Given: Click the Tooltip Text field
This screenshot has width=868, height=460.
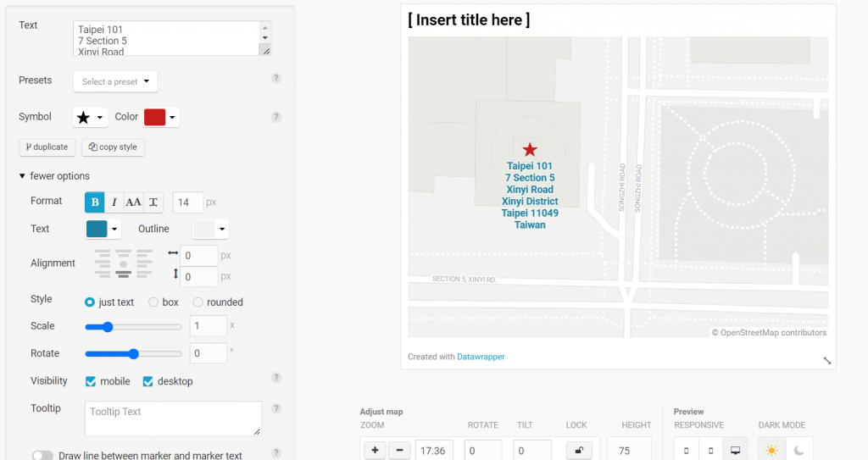Looking at the screenshot, I should [173, 418].
